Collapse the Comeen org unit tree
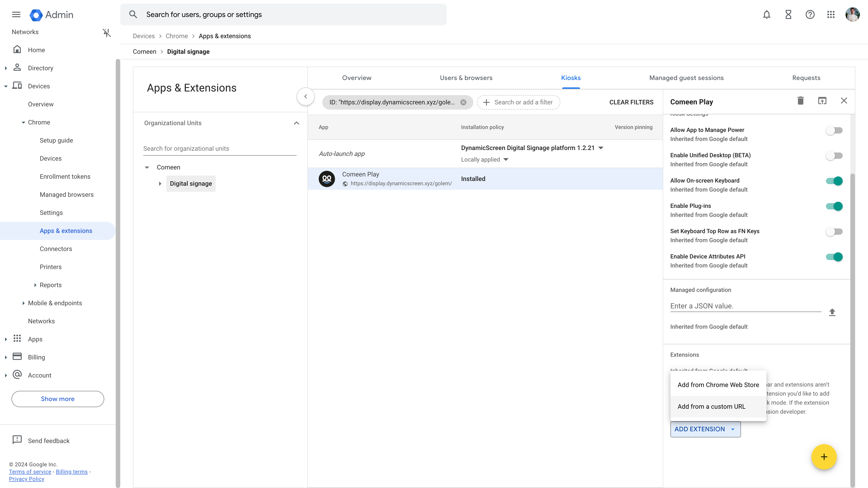The image size is (868, 488). pos(147,167)
